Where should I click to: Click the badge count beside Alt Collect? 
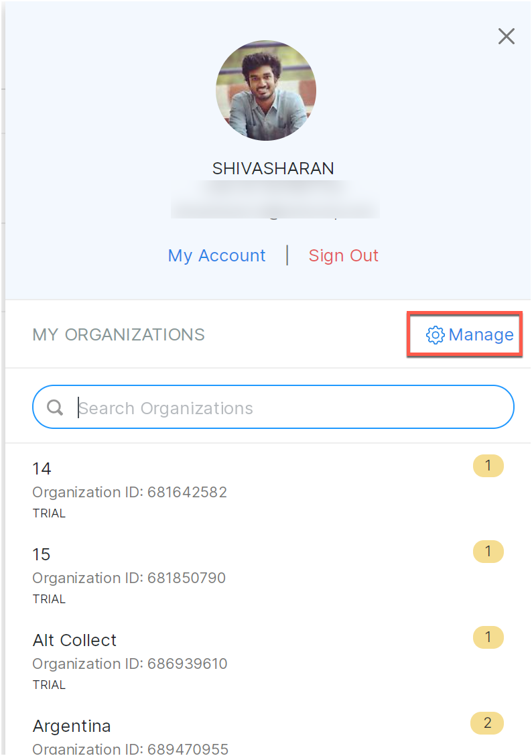click(488, 637)
